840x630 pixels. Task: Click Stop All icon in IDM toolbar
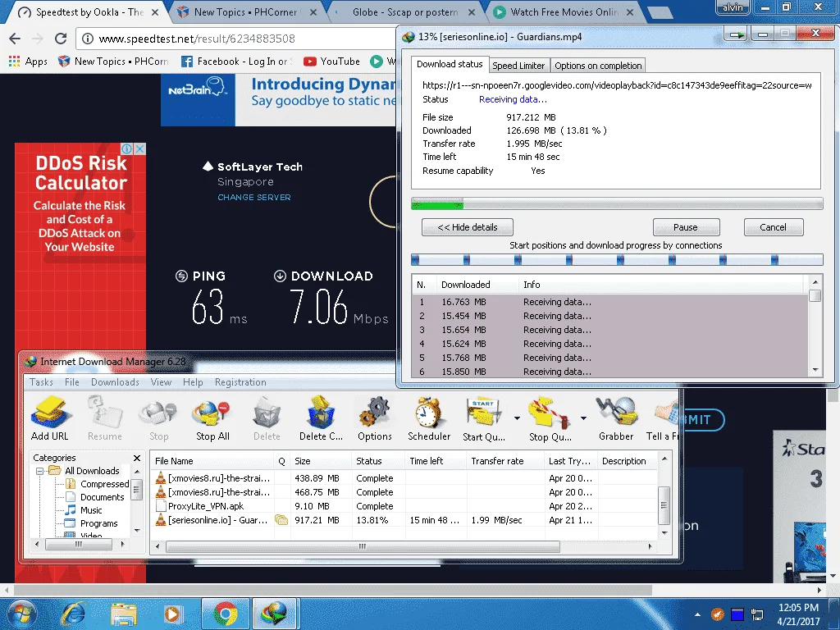(x=212, y=418)
